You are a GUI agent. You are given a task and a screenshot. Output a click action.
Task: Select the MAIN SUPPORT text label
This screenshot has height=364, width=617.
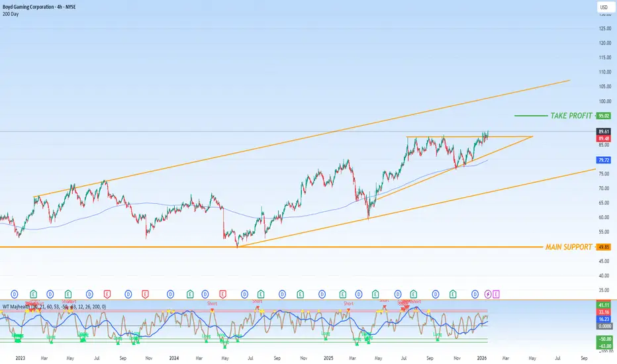569,247
